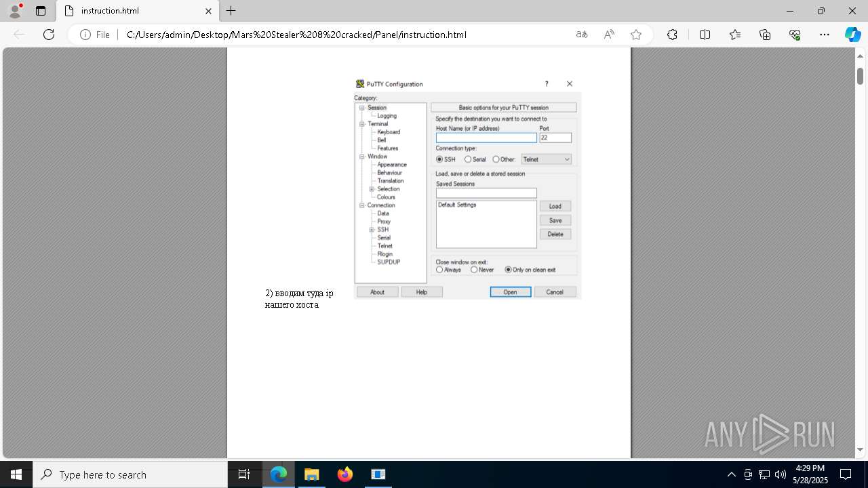Choose Never for close window on exit
The height and width of the screenshot is (488, 868).
(x=474, y=270)
